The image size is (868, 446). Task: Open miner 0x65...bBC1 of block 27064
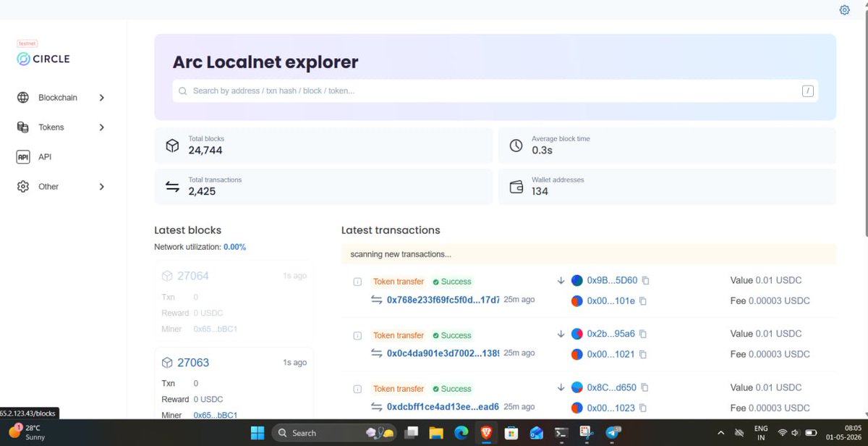(216, 329)
